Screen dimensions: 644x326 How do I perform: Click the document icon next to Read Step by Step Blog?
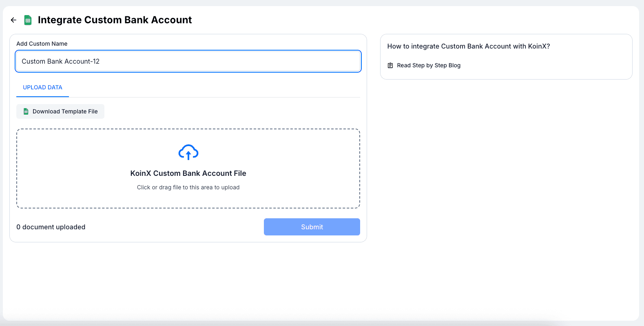[x=390, y=65]
